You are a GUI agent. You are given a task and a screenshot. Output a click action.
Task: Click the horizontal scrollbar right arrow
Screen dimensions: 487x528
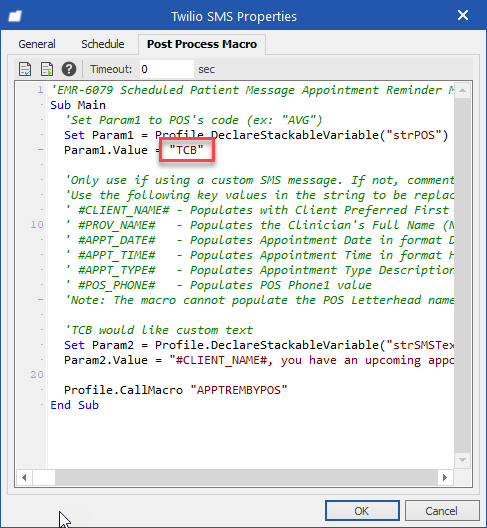(445, 477)
